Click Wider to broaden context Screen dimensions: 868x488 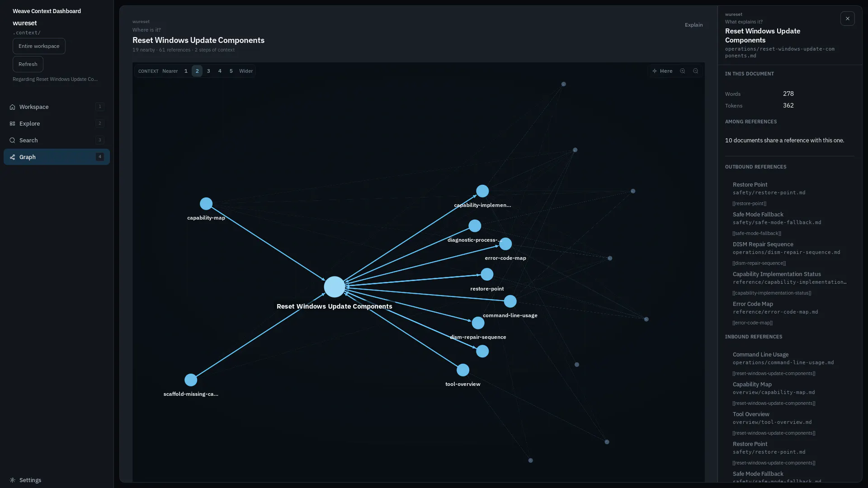click(246, 71)
